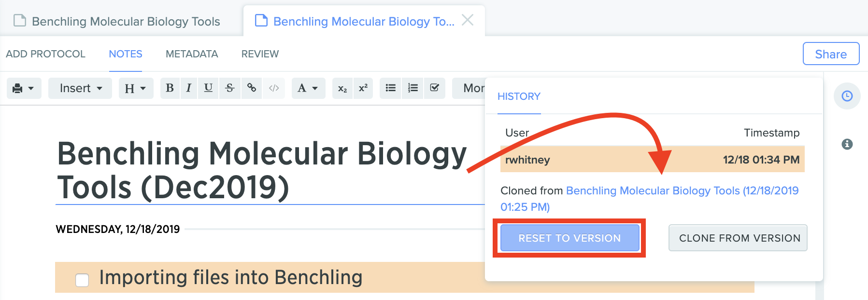Switch to the METADATA tab
The width and height of the screenshot is (868, 300).
click(x=192, y=54)
